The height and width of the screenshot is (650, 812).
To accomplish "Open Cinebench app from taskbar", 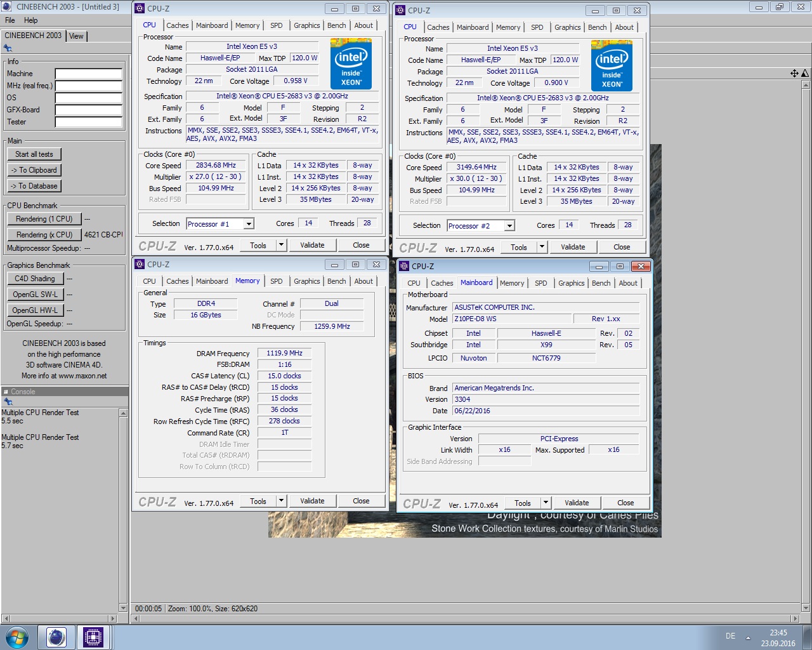I will pos(56,637).
